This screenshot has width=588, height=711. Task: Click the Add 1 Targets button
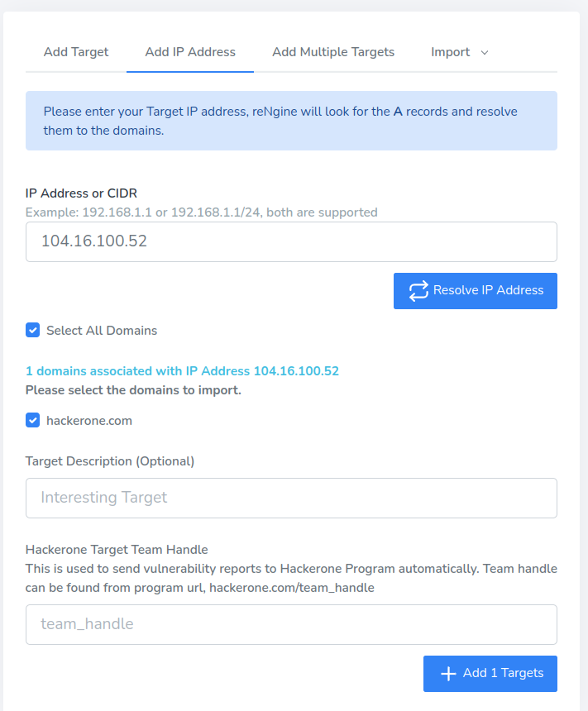point(490,674)
